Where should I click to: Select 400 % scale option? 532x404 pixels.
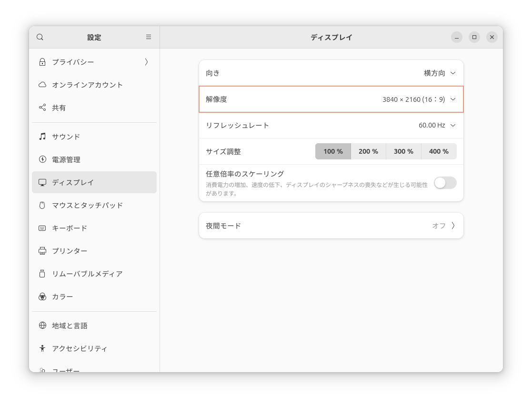coord(439,151)
